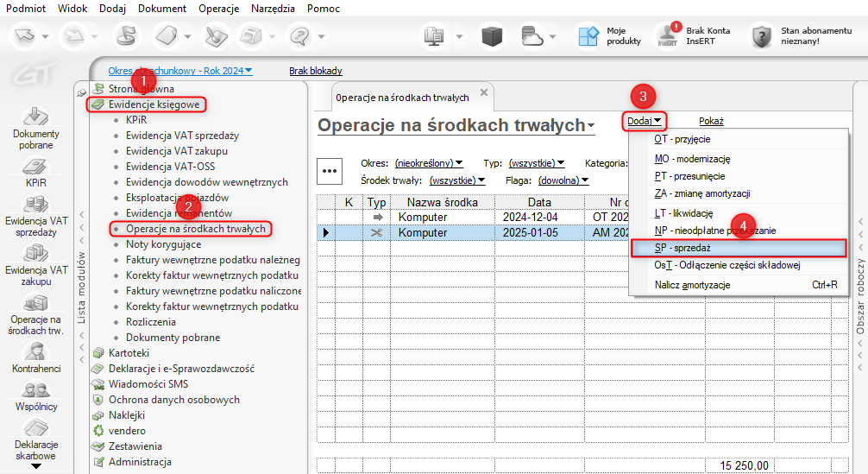Open the Operacje menu

218,9
